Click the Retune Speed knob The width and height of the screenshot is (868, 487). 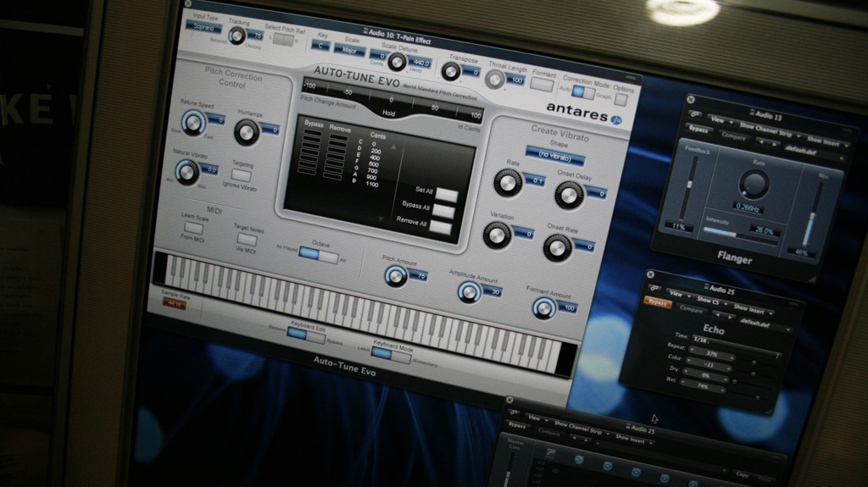click(193, 122)
